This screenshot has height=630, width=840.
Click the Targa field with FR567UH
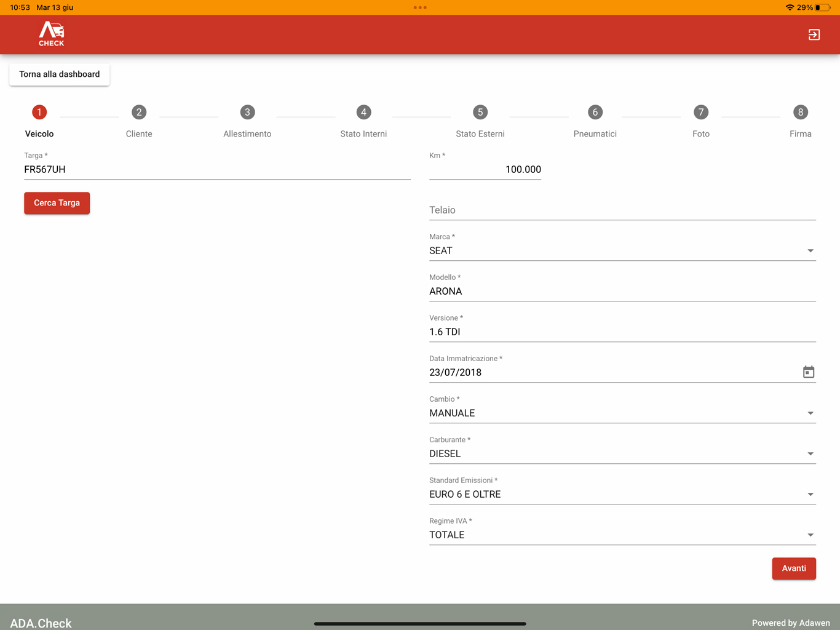pyautogui.click(x=216, y=170)
